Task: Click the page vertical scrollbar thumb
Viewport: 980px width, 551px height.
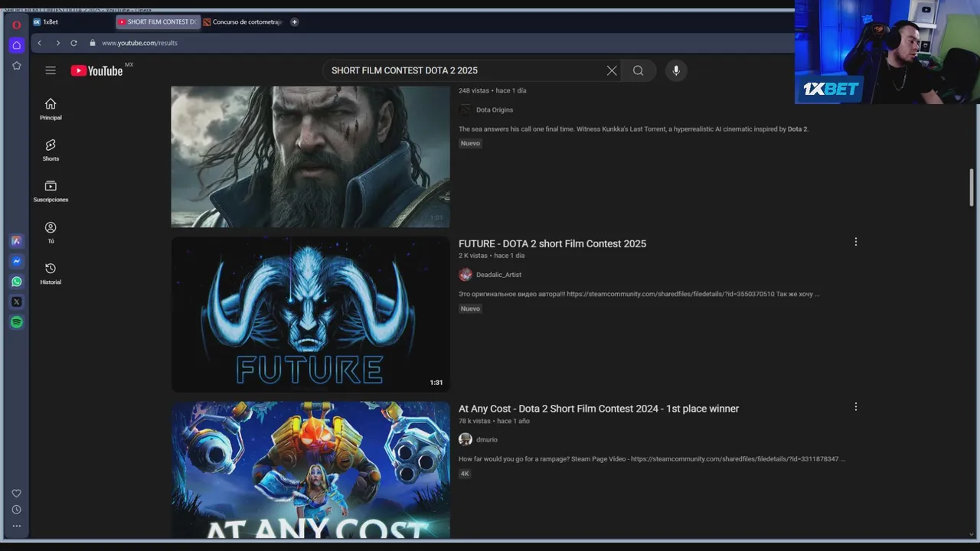Action: point(972,187)
